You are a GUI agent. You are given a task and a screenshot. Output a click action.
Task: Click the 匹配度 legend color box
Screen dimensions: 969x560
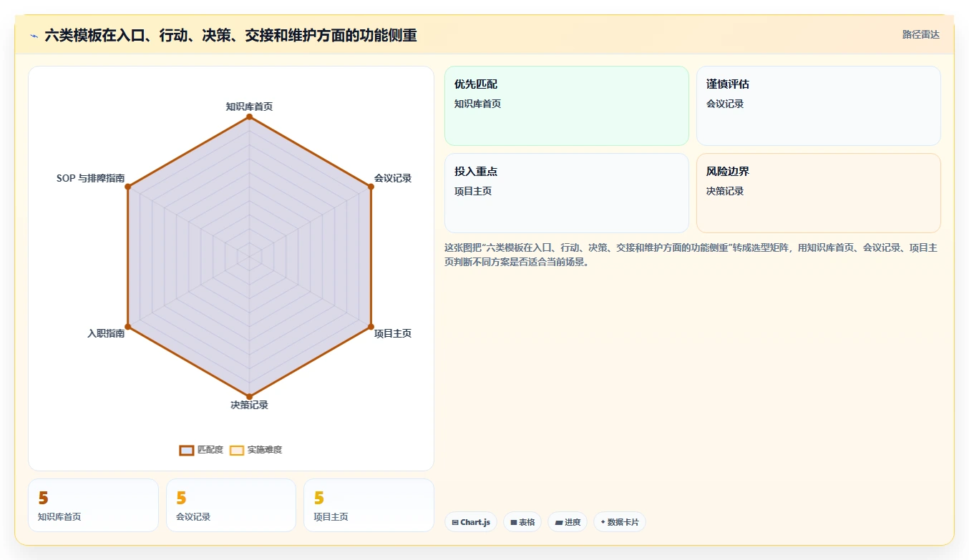(187, 450)
